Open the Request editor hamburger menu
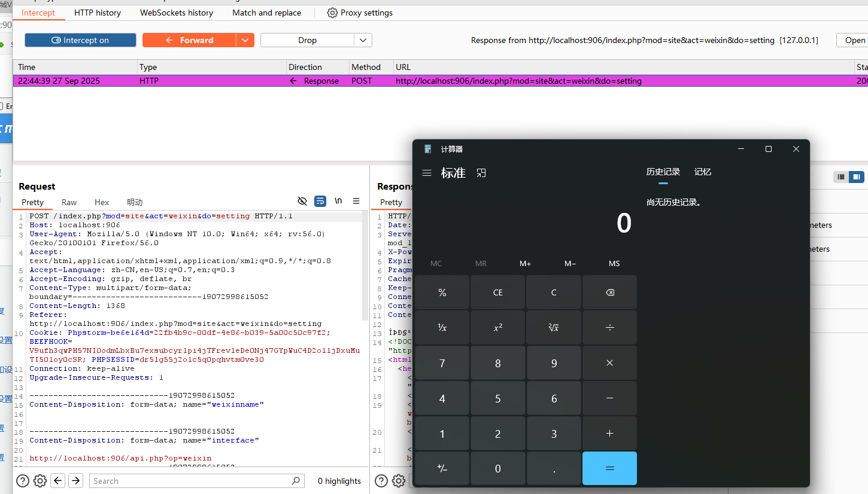 [356, 201]
